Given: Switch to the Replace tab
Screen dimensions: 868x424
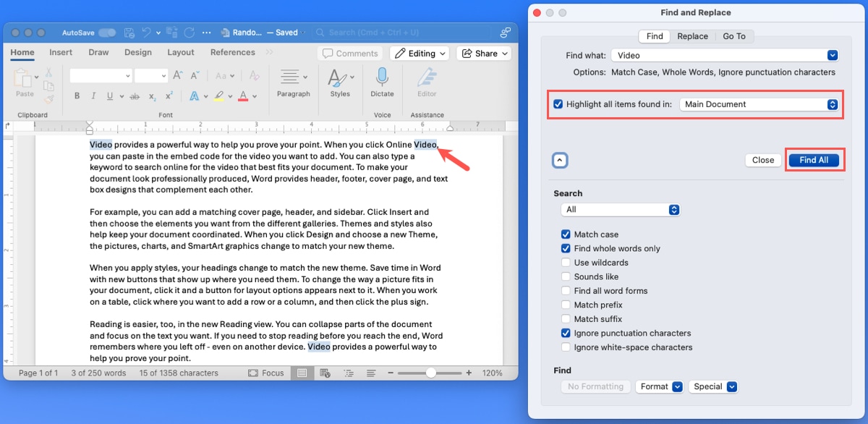Looking at the screenshot, I should tap(692, 35).
